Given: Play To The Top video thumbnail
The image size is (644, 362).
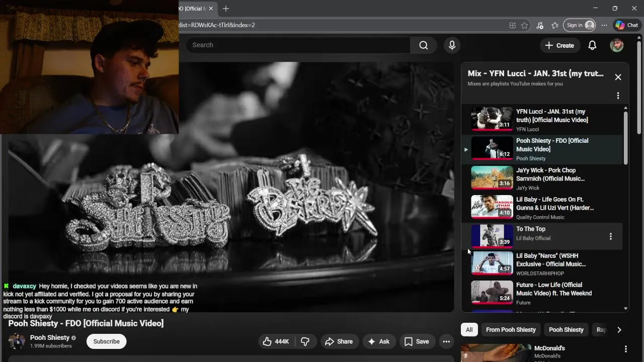Looking at the screenshot, I should coord(492,236).
